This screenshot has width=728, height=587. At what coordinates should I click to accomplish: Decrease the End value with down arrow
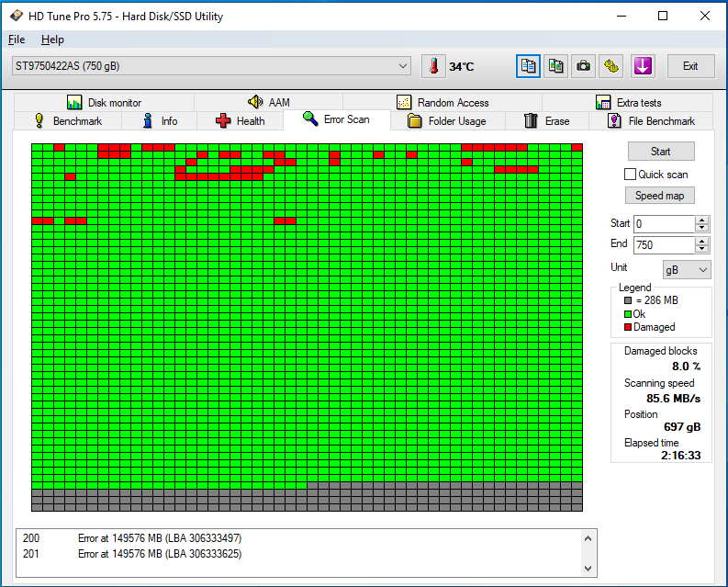702,249
